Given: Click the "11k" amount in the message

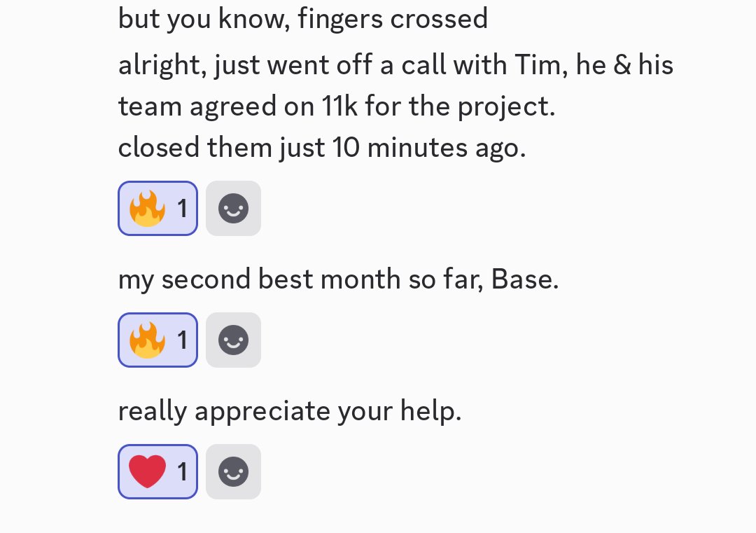Looking at the screenshot, I should (x=339, y=106).
